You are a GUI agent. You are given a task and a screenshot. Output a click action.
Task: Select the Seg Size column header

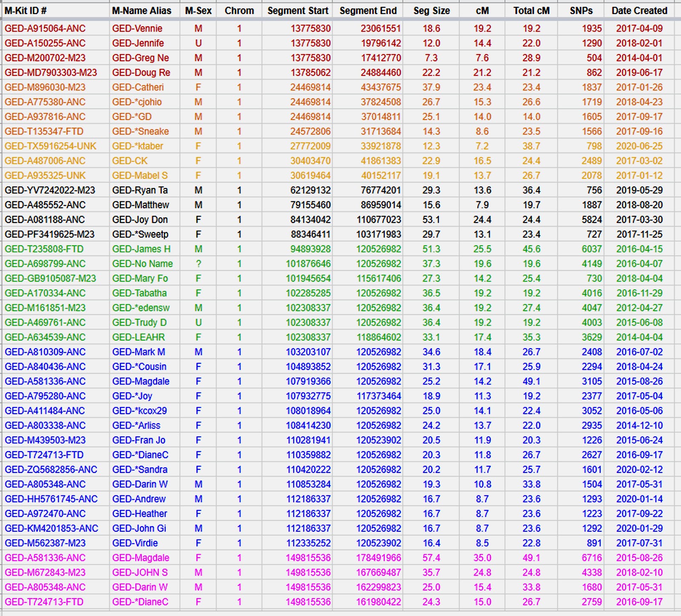432,11
